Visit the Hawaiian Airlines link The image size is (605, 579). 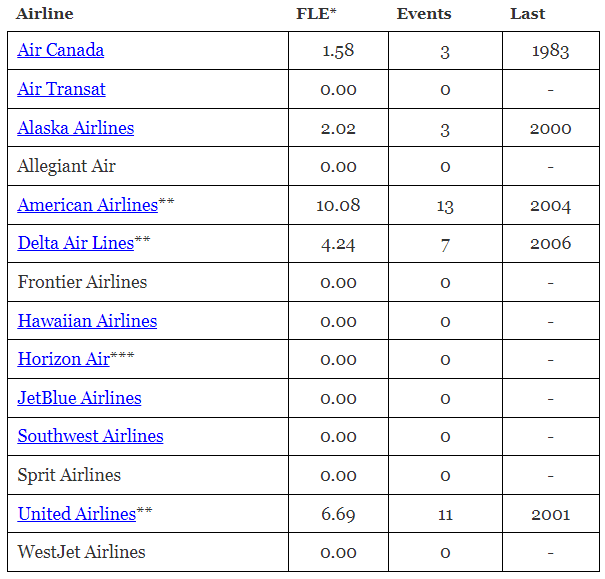tap(87, 321)
